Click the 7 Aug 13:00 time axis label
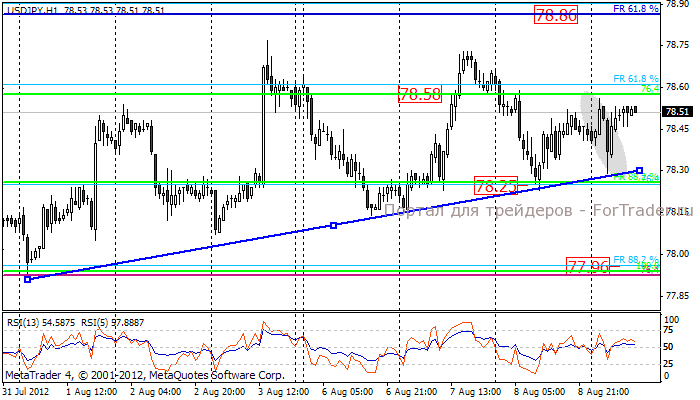 (x=474, y=393)
